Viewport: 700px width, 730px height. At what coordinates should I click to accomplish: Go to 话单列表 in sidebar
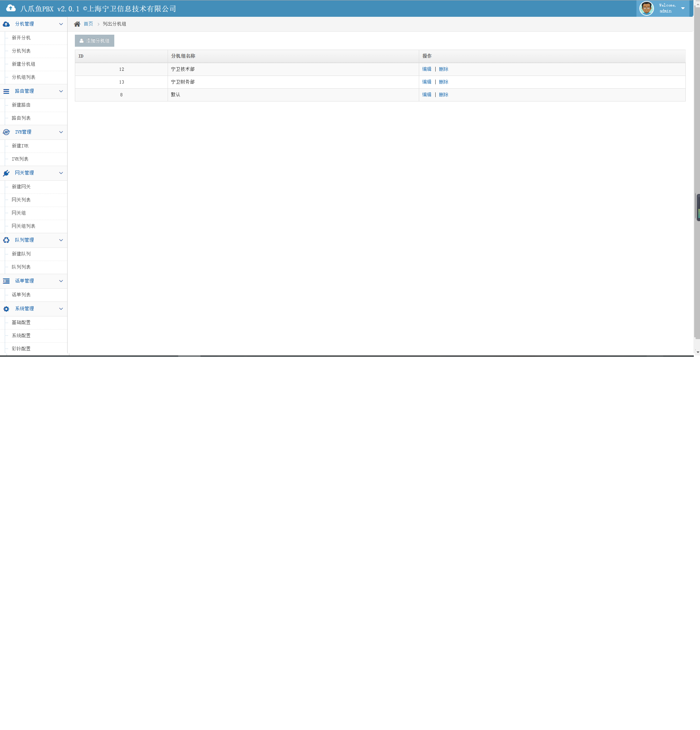tap(21, 295)
